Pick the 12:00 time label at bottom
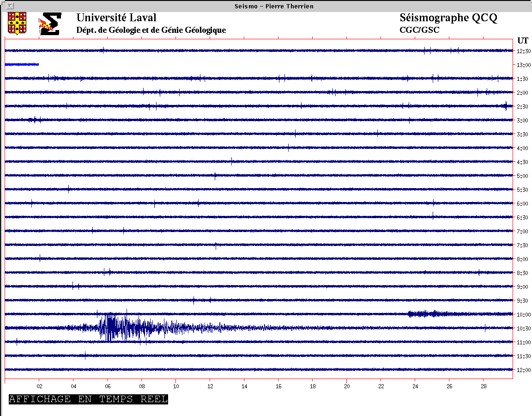 coord(522,370)
